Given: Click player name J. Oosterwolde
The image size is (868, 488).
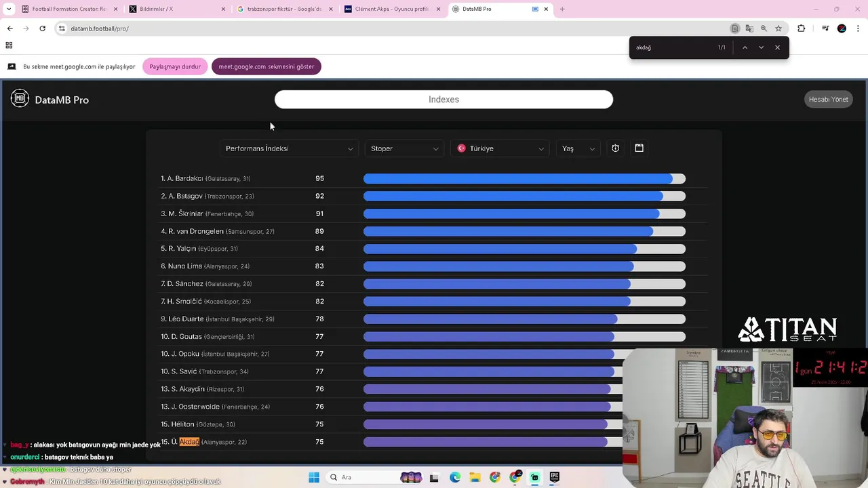Looking at the screenshot, I should tap(195, 407).
